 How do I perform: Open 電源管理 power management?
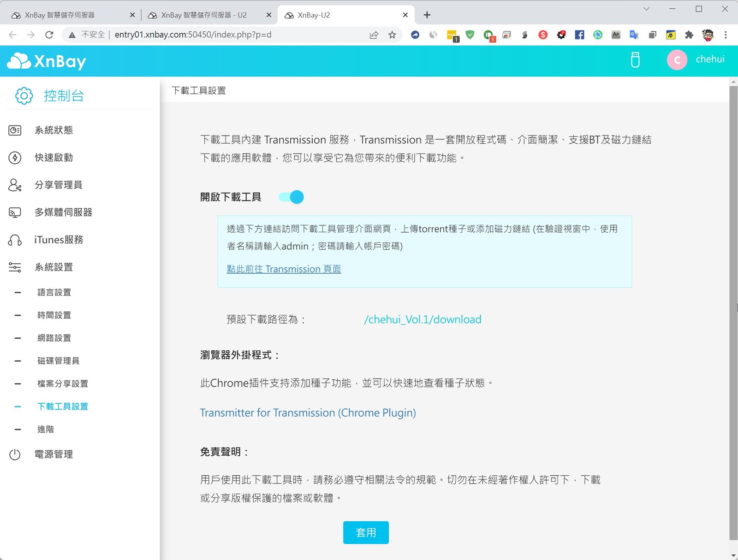click(x=54, y=454)
